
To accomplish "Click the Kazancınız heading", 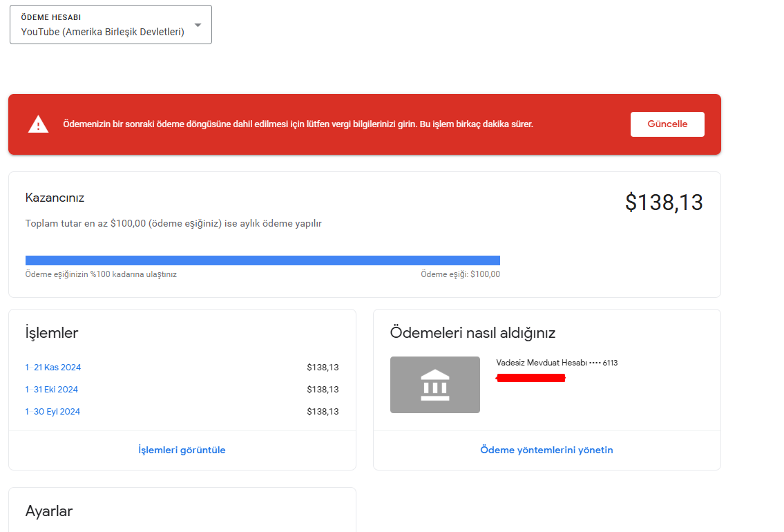I will click(55, 198).
